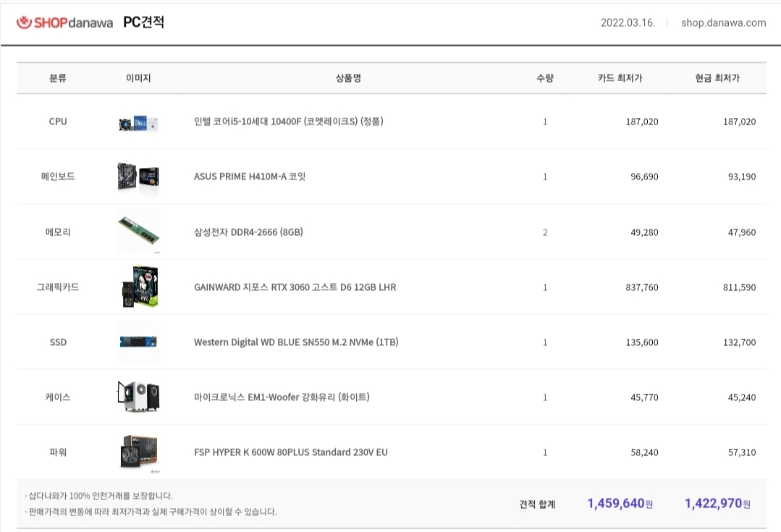
Task: Click the 메인보드 category cell
Action: [58, 177]
